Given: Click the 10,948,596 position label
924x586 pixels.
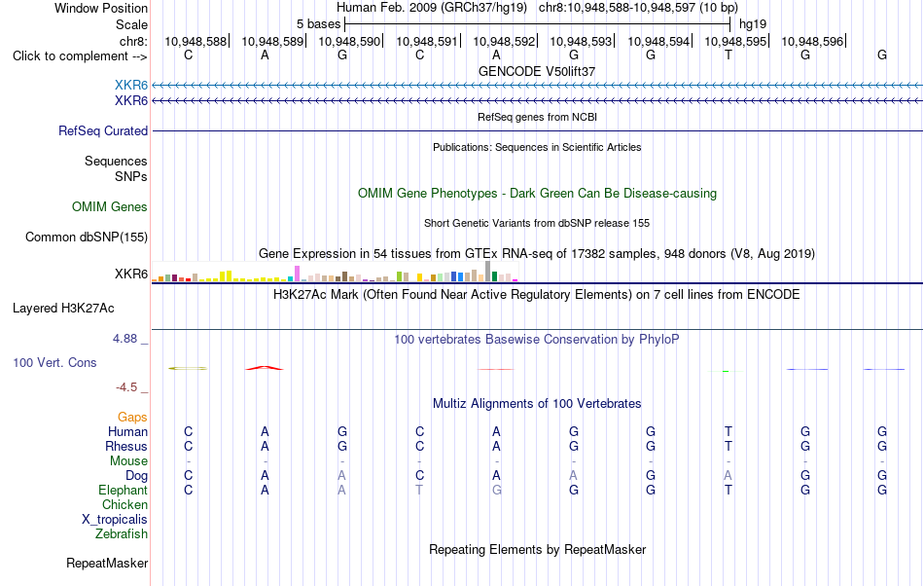Looking at the screenshot, I should tap(812, 41).
